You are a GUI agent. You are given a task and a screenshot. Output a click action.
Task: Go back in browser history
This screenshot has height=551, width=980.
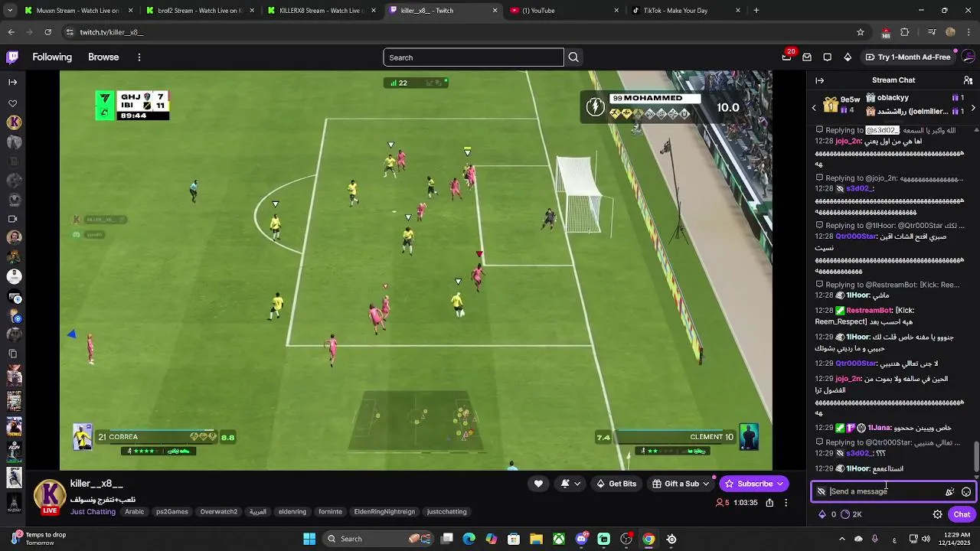11,32
